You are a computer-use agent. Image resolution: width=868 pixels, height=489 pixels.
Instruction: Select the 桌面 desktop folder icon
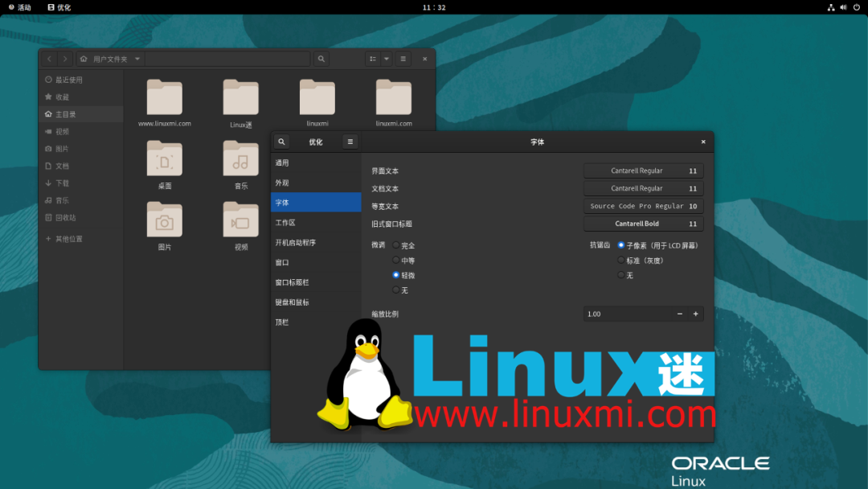(x=165, y=159)
